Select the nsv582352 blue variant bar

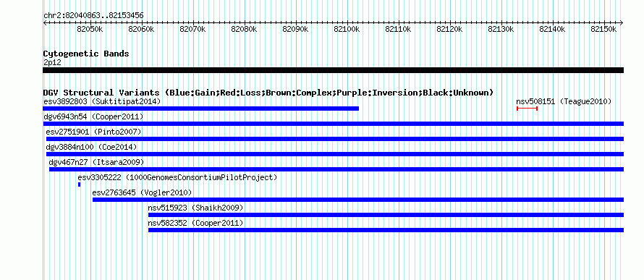click(x=386, y=230)
